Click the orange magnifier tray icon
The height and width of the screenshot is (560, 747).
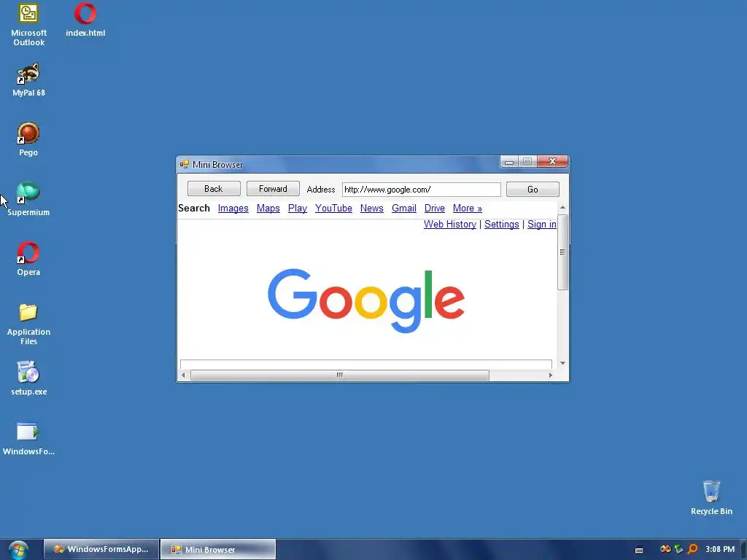pos(692,549)
